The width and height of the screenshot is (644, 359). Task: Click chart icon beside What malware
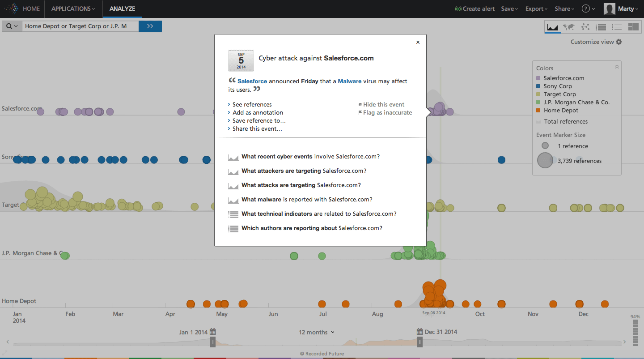(x=233, y=200)
